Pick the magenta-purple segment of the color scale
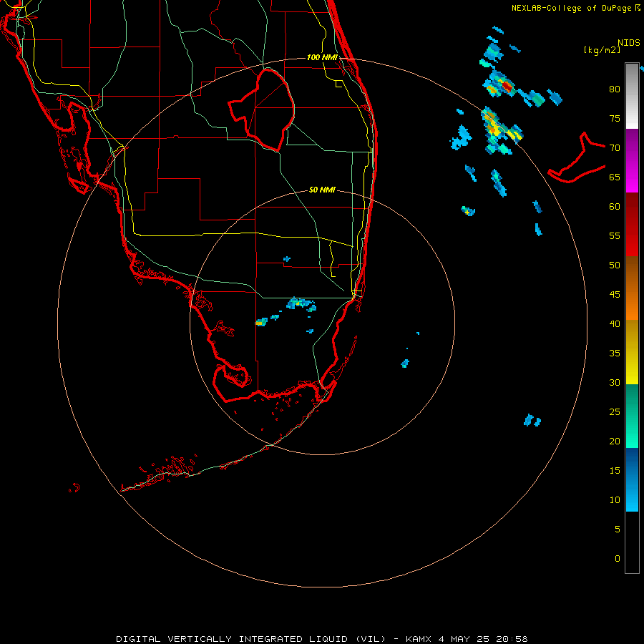Image resolution: width=644 pixels, height=644 pixels. (632, 160)
